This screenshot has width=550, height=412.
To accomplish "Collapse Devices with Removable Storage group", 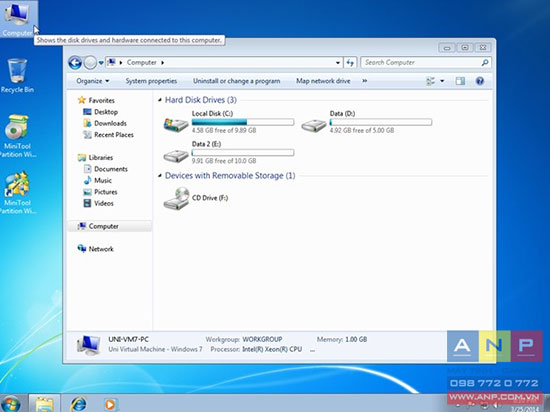I will click(x=160, y=175).
